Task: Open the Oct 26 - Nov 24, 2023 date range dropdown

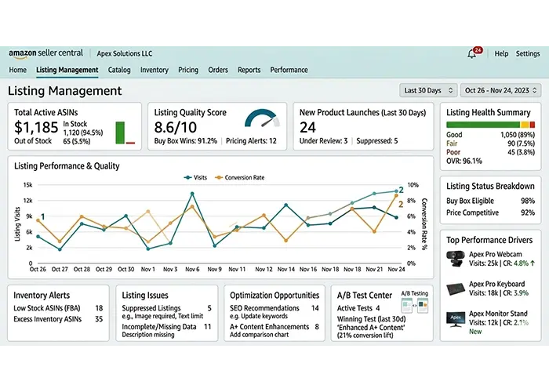Action: [x=500, y=90]
